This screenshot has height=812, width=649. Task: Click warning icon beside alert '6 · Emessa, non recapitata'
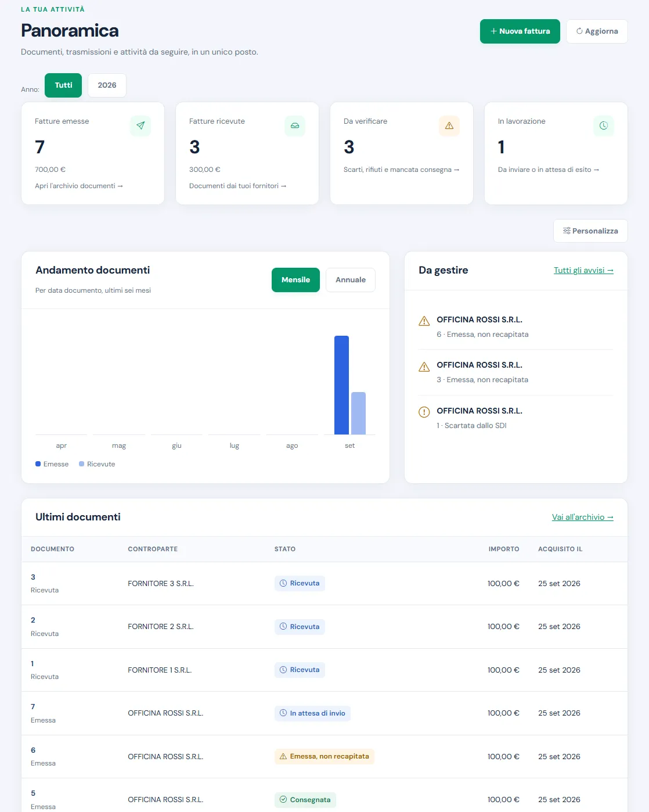[x=424, y=321]
